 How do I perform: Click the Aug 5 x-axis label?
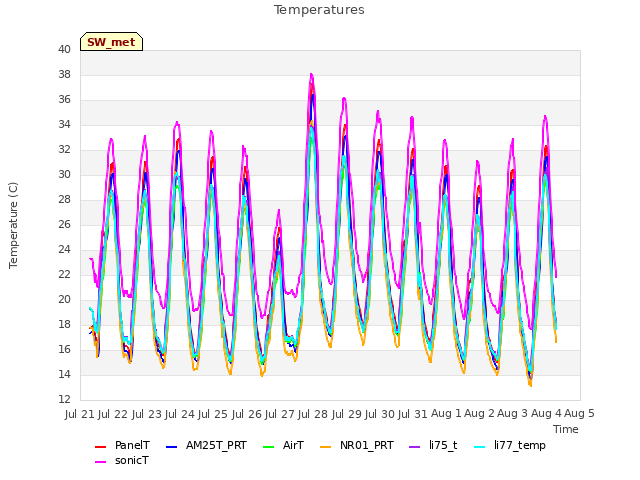pyautogui.click(x=579, y=414)
